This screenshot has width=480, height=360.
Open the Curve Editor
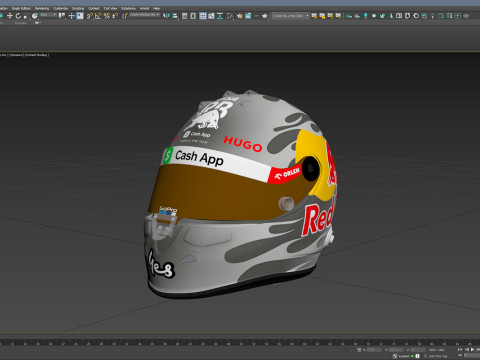pos(211,16)
